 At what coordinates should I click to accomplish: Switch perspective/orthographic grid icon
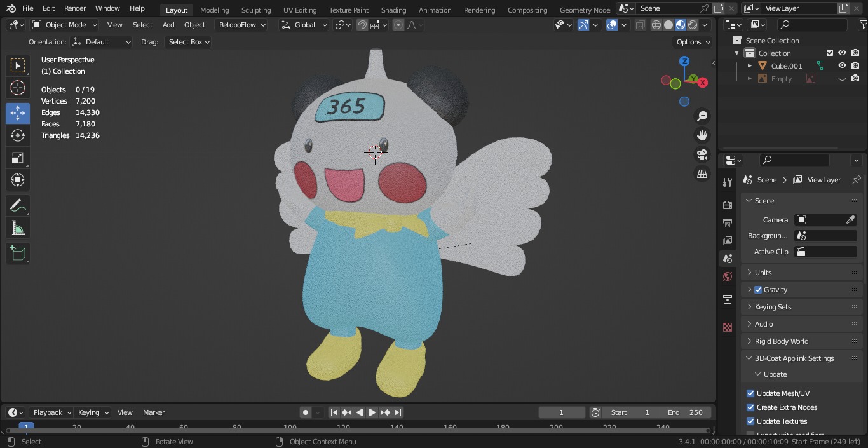(x=702, y=173)
